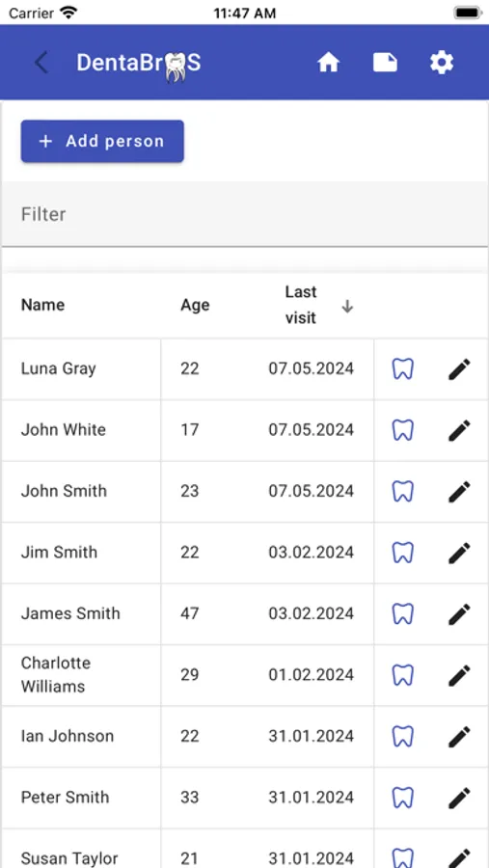Sort by Last visit column header
489x868 pixels.
[x=301, y=305]
